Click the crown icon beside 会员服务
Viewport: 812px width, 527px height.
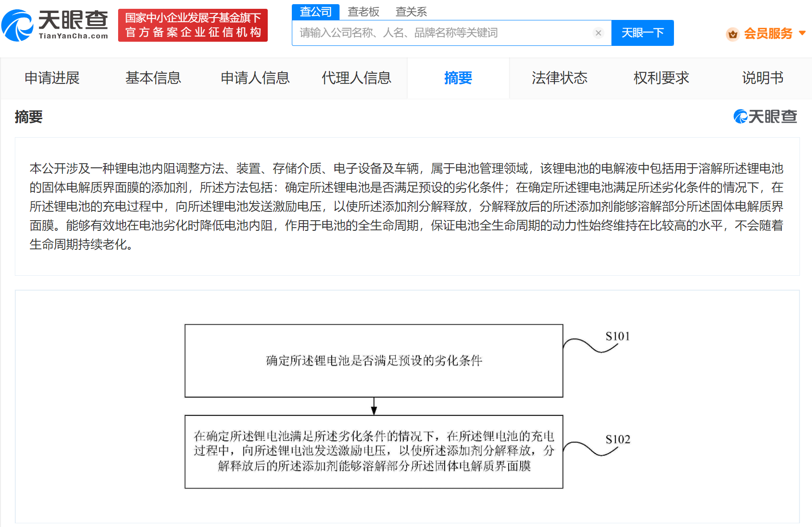click(732, 34)
